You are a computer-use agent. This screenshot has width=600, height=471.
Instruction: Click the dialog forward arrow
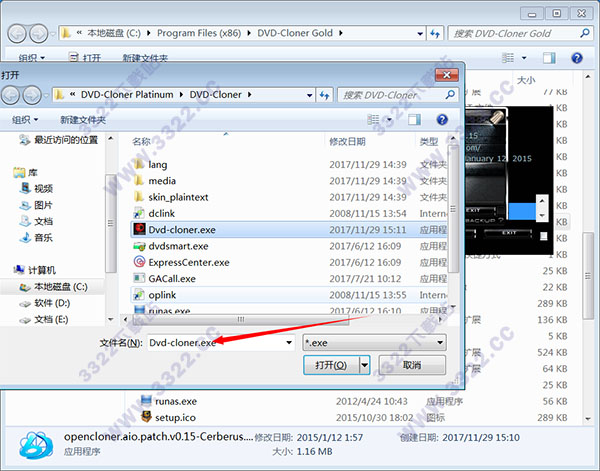pyautogui.click(x=32, y=95)
